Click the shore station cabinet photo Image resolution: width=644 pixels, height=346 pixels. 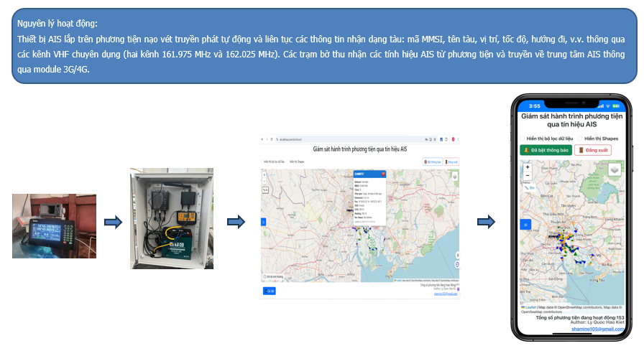[172, 218]
